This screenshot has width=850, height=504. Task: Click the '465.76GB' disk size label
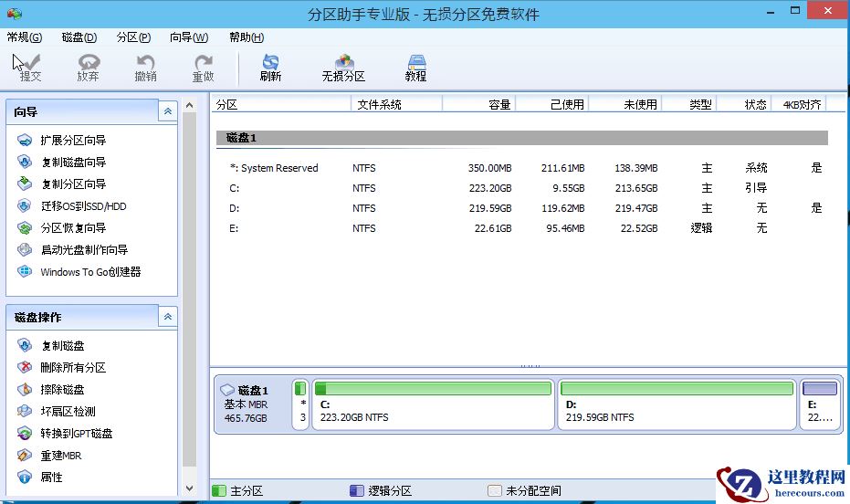click(x=246, y=418)
